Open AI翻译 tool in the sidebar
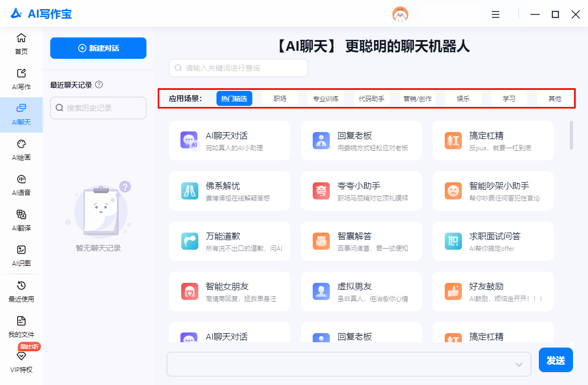Screen dimensions: 588x385 21,220
